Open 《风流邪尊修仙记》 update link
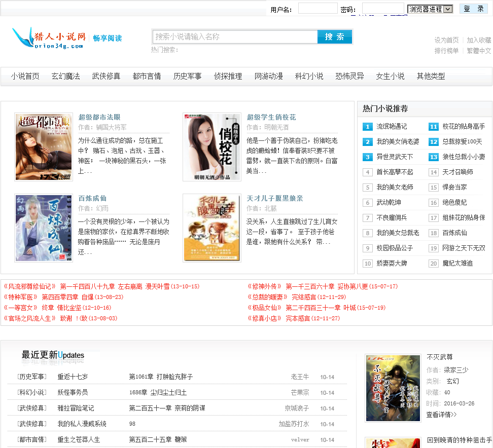This screenshot has height=448, width=493. (101, 286)
